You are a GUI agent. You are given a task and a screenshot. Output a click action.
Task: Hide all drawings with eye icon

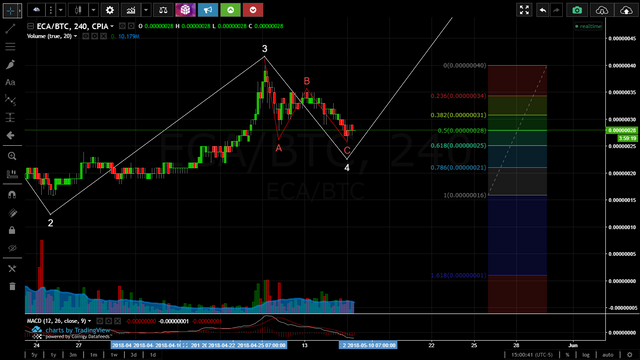pyautogui.click(x=12, y=248)
